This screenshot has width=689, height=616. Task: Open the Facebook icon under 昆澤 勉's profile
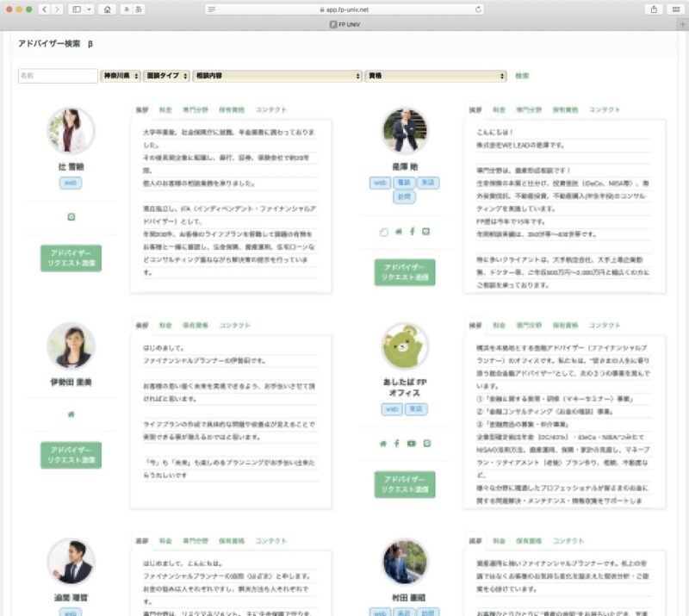(412, 231)
